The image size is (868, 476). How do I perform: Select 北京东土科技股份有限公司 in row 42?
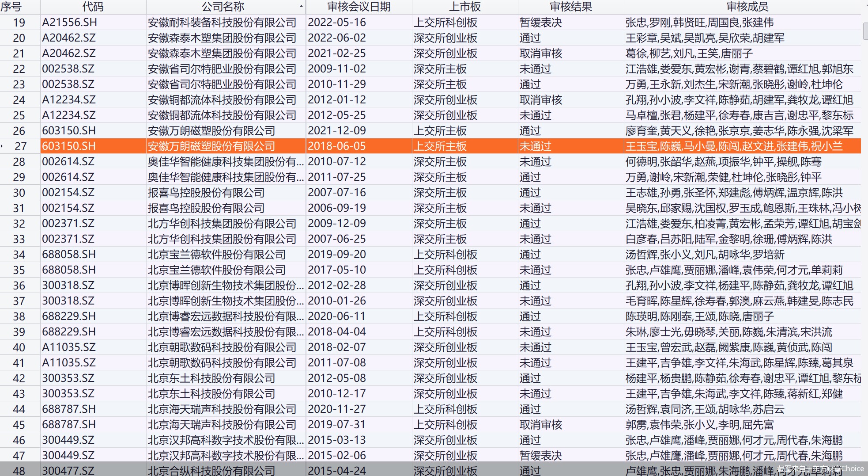pos(211,378)
